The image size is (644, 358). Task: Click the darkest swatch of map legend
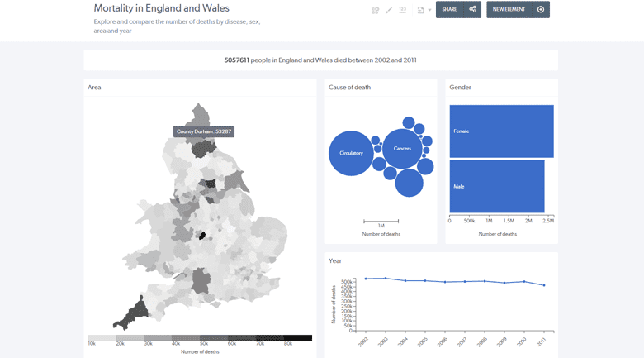[297, 338]
